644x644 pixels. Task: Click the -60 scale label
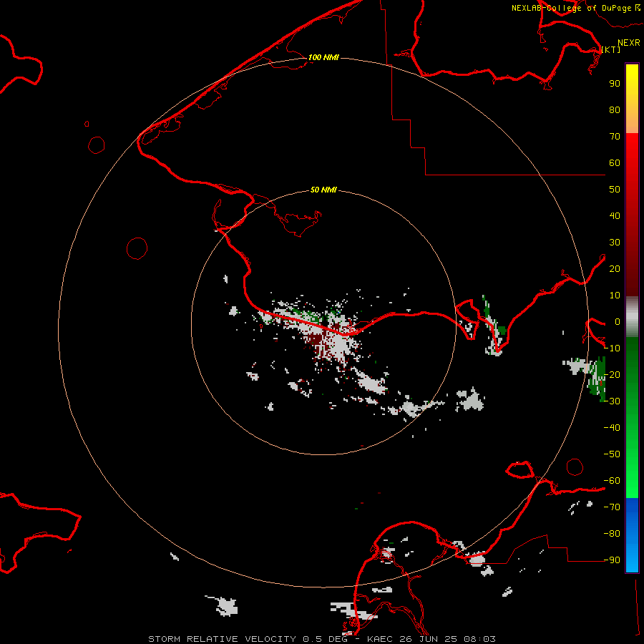(x=612, y=481)
